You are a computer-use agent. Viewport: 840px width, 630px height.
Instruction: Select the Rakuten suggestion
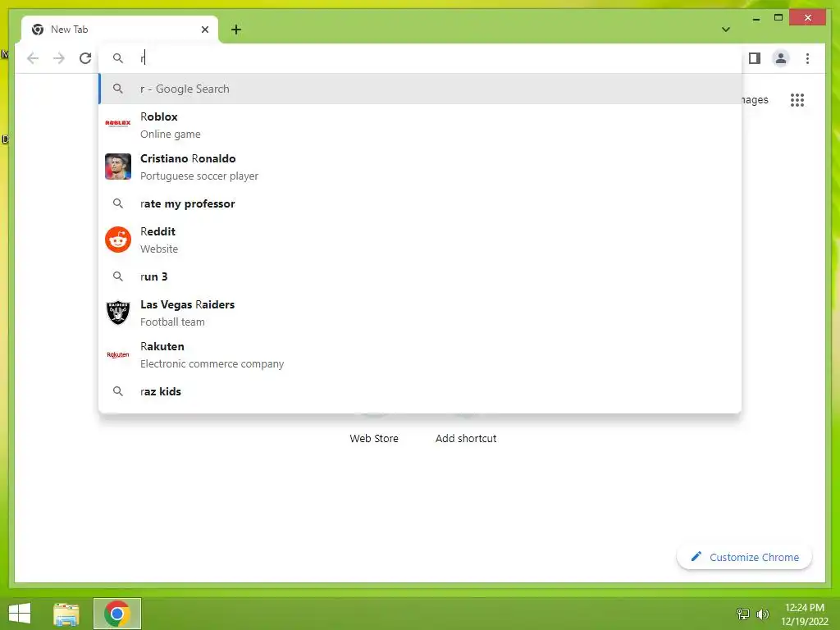coord(420,354)
